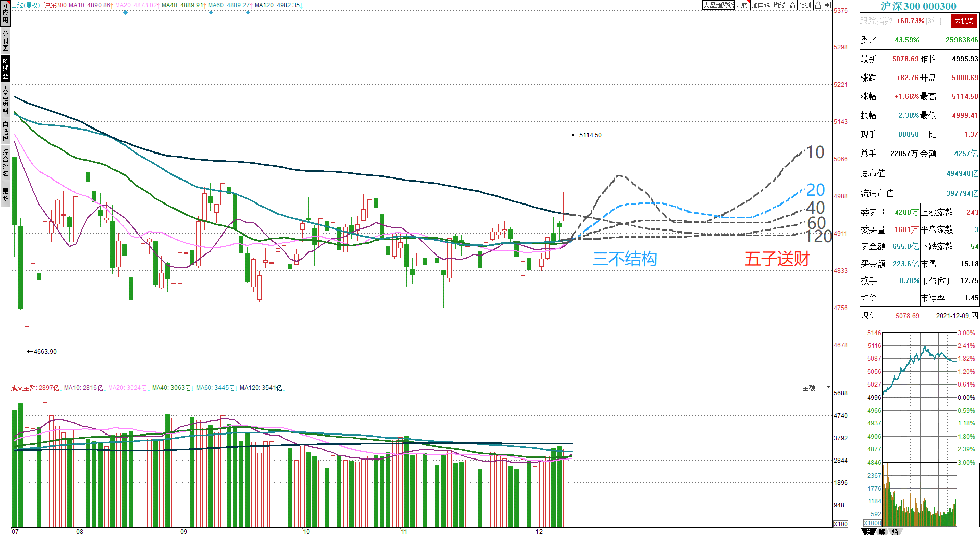Click the 涨幅 +1.66% value
Viewport: 980px width, 536px height.
pyautogui.click(x=906, y=96)
